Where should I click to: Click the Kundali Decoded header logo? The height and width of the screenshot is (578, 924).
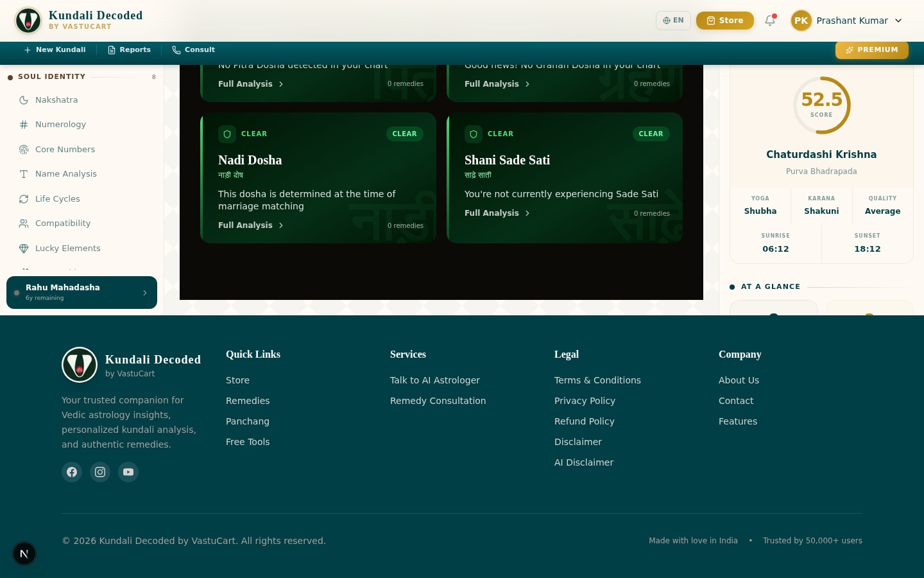click(28, 21)
